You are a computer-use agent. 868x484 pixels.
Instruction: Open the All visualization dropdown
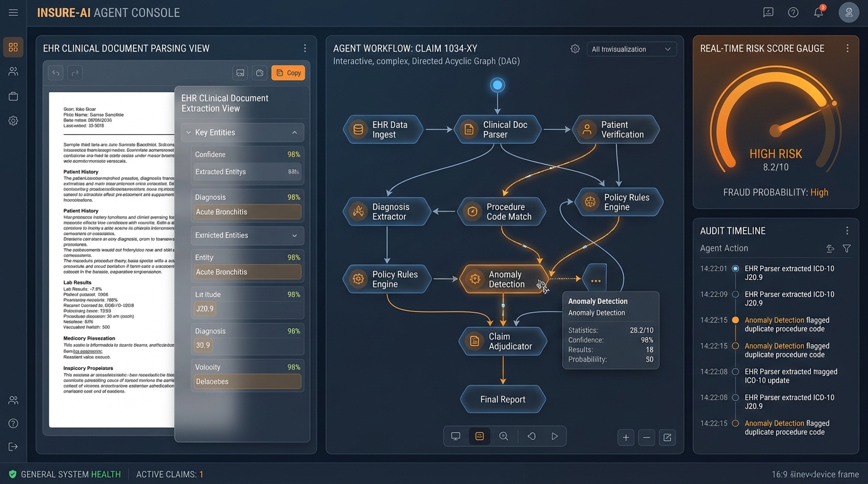(631, 49)
